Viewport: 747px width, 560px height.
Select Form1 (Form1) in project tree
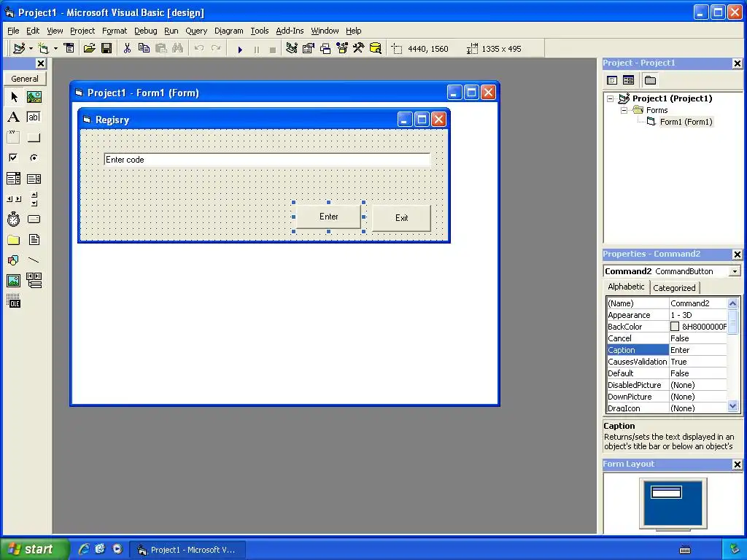[686, 122]
